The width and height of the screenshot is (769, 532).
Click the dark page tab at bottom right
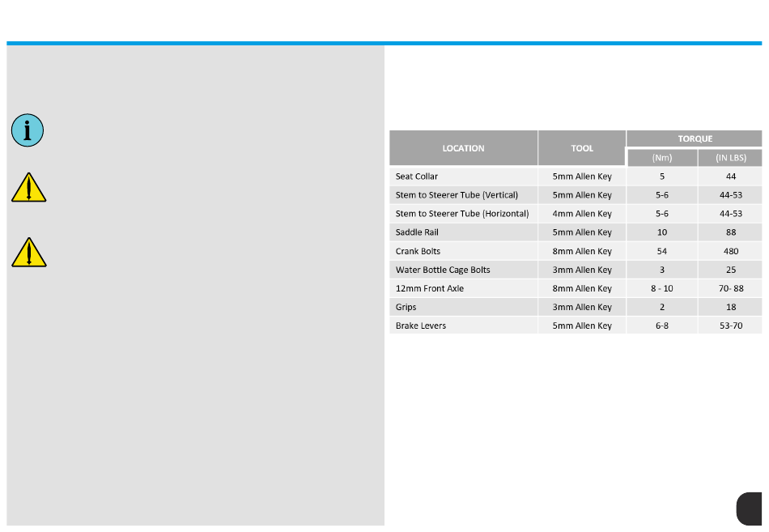(749, 509)
